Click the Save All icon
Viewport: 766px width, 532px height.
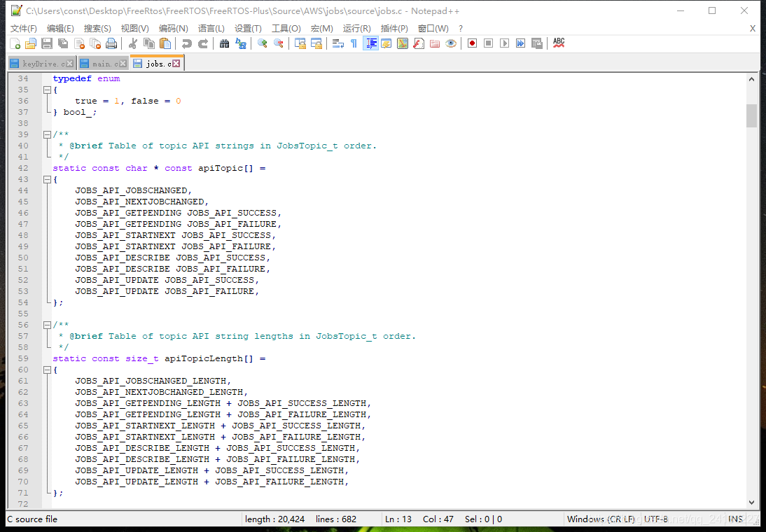pos(63,43)
